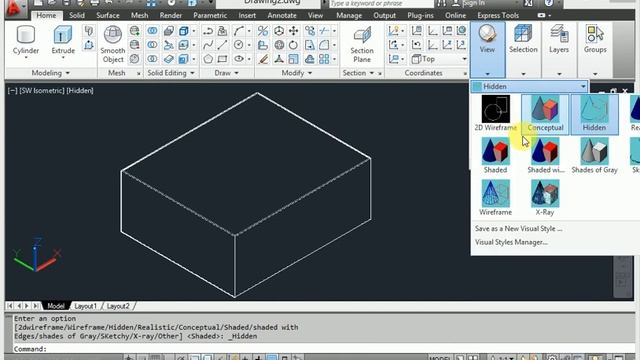Open the Plug-ins ribbon tab

tap(420, 15)
